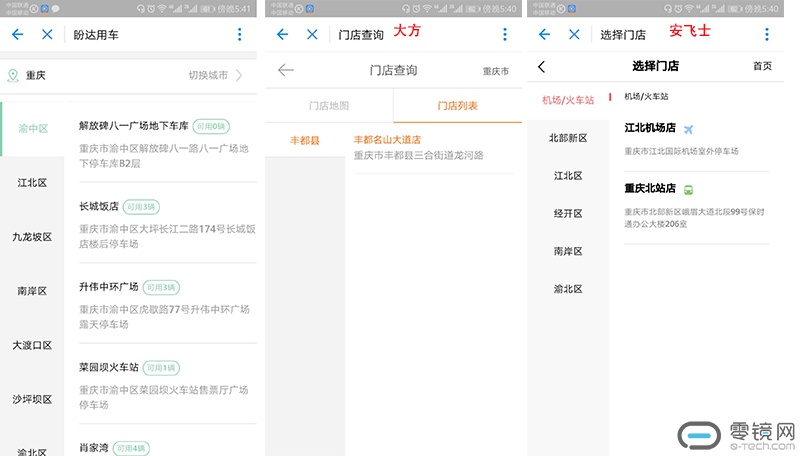This screenshot has width=800, height=456.
Task: Tap back arrow in 盼达用车 header
Action: pyautogui.click(x=17, y=34)
